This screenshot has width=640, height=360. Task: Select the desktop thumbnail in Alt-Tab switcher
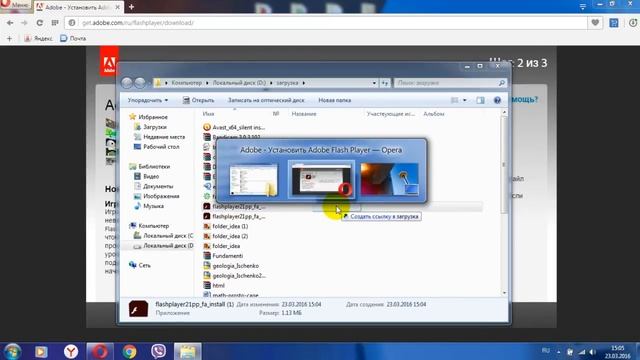coord(389,180)
